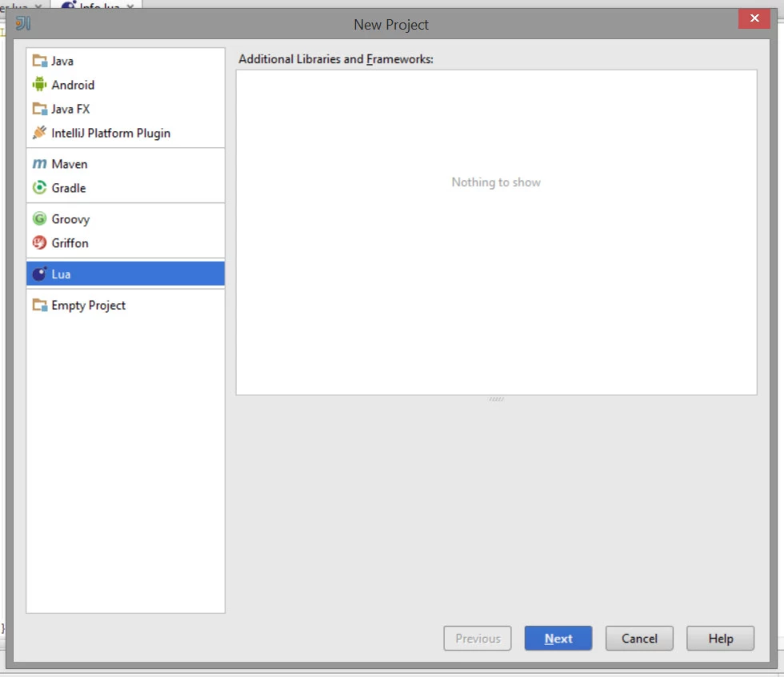
Task: Click the IntelliJ logo in title bar
Action: point(23,23)
